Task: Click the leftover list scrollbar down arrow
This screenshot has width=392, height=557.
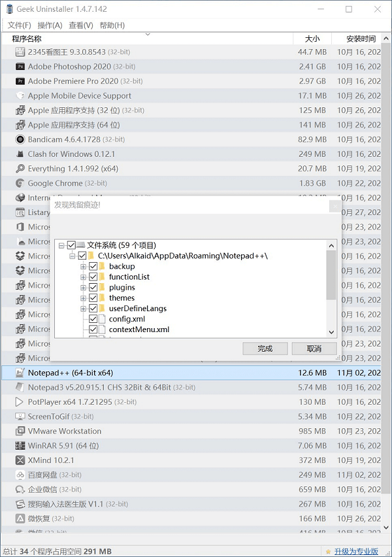Action: click(331, 332)
